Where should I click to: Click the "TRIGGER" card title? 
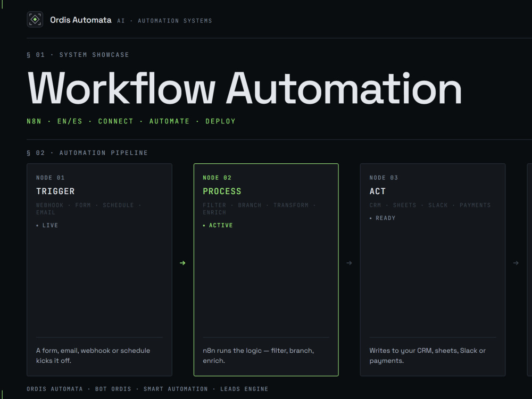55,192
